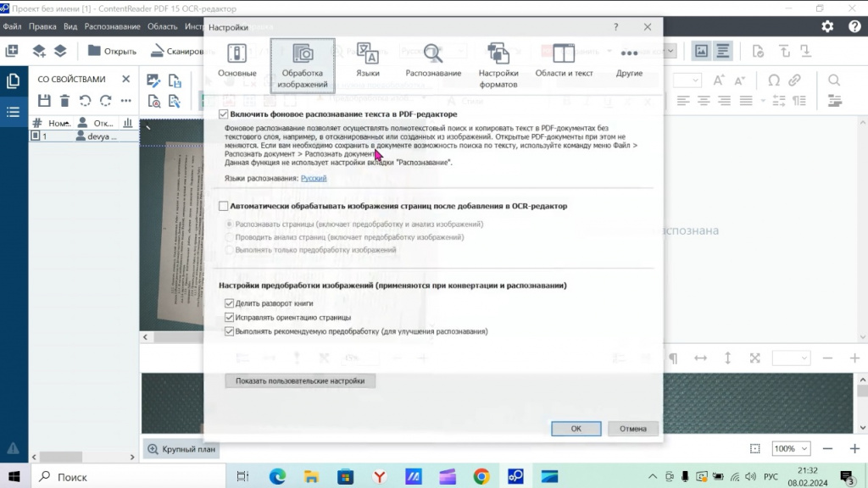Click the edit image icon
This screenshot has width=868, height=488.
(x=153, y=80)
